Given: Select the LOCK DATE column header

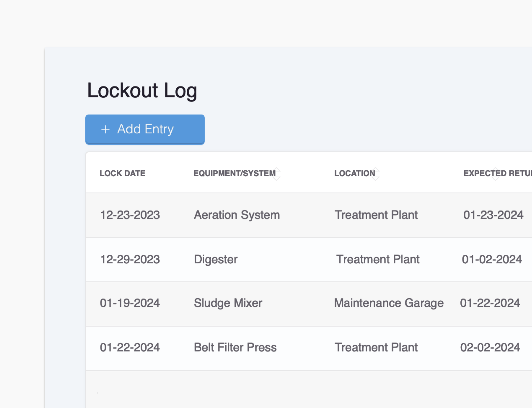Looking at the screenshot, I should tap(122, 173).
